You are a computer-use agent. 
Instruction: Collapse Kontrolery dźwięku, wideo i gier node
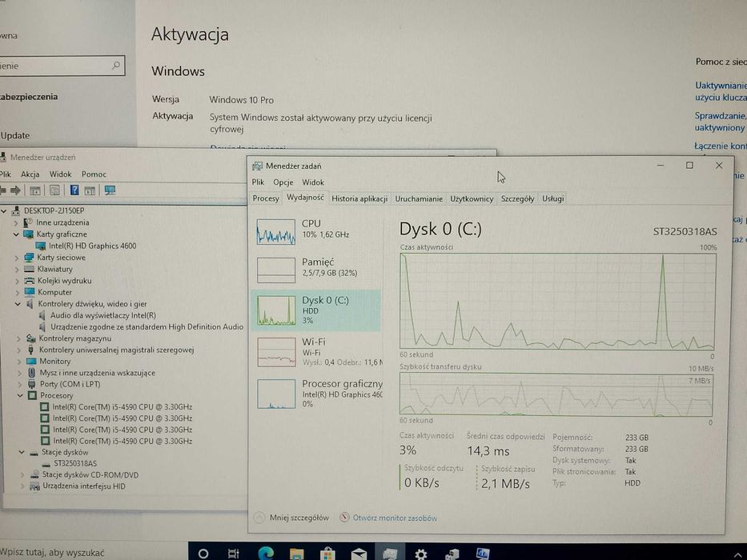coord(18,304)
